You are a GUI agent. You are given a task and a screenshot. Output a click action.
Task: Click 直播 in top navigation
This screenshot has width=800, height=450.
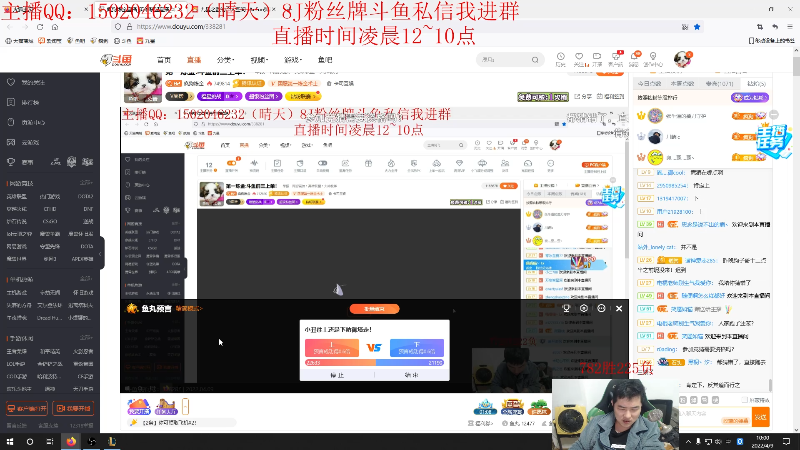pyautogui.click(x=194, y=60)
